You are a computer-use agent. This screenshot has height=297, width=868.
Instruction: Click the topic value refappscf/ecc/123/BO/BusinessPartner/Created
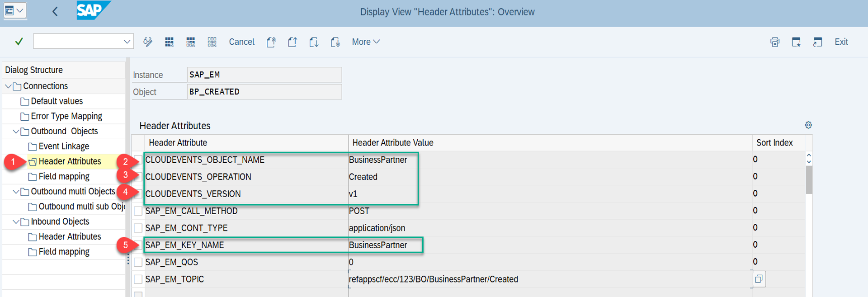point(433,279)
